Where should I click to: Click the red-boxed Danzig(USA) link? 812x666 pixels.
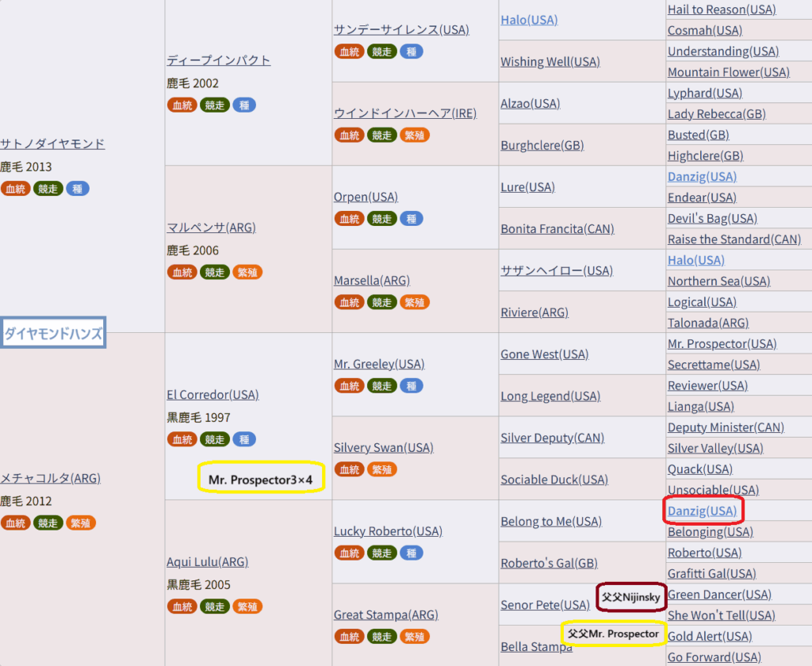point(702,511)
